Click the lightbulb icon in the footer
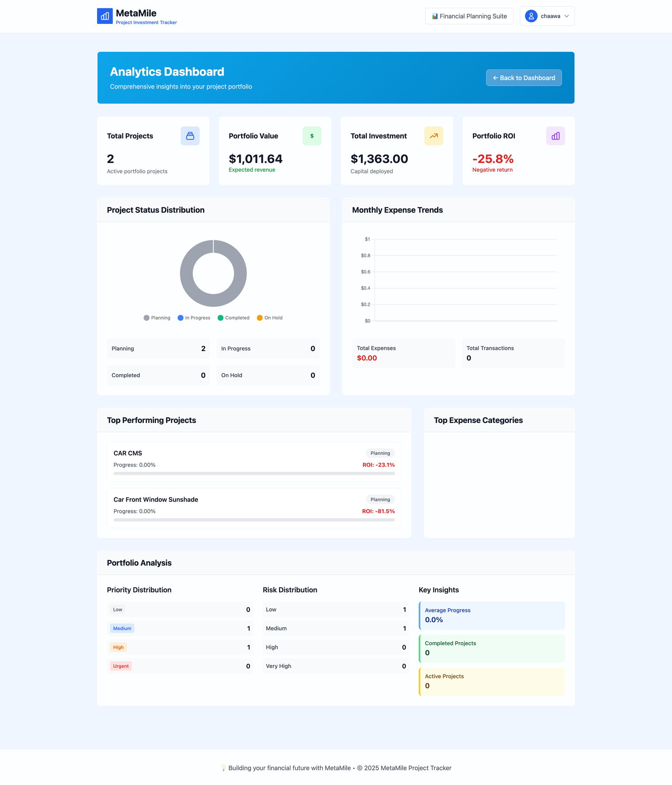This screenshot has width=672, height=785. click(223, 767)
